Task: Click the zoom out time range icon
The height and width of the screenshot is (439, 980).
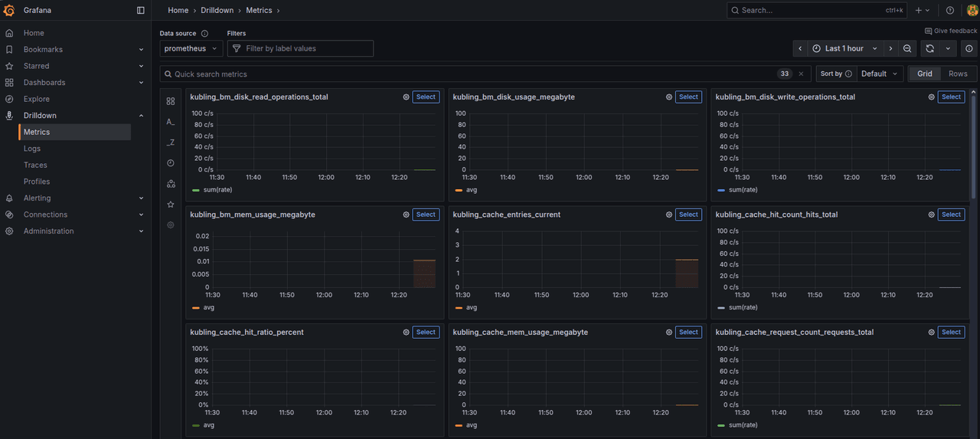Action: pyautogui.click(x=907, y=48)
